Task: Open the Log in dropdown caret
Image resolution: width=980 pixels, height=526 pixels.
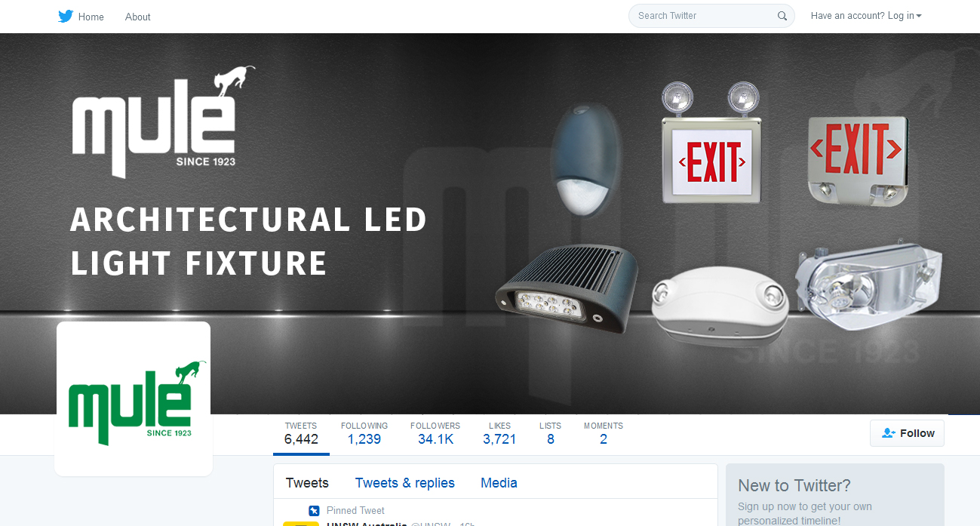Action: click(919, 16)
